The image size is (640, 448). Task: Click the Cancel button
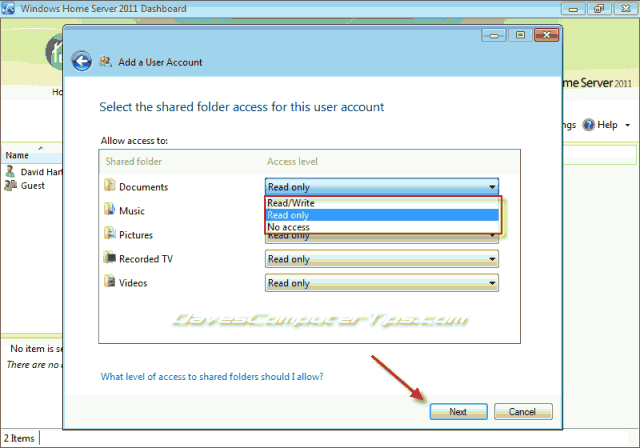tap(523, 412)
